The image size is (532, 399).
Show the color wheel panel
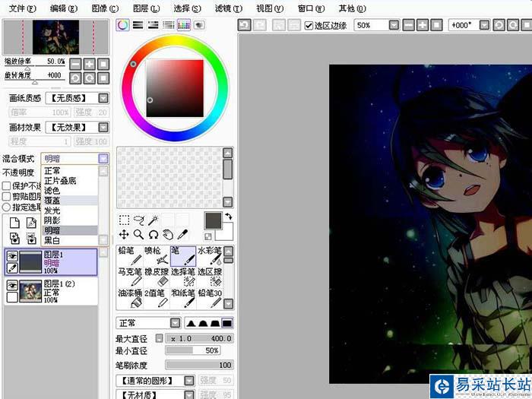(x=123, y=25)
